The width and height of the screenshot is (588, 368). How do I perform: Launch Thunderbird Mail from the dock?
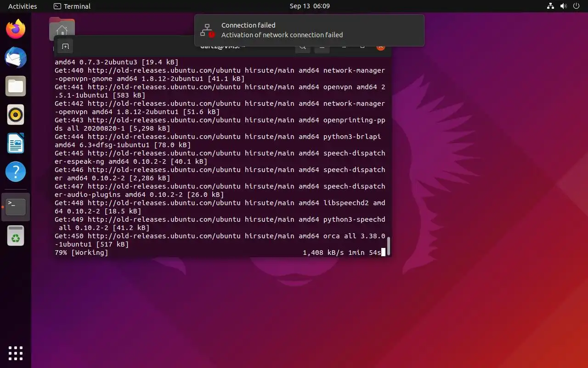coord(16,58)
